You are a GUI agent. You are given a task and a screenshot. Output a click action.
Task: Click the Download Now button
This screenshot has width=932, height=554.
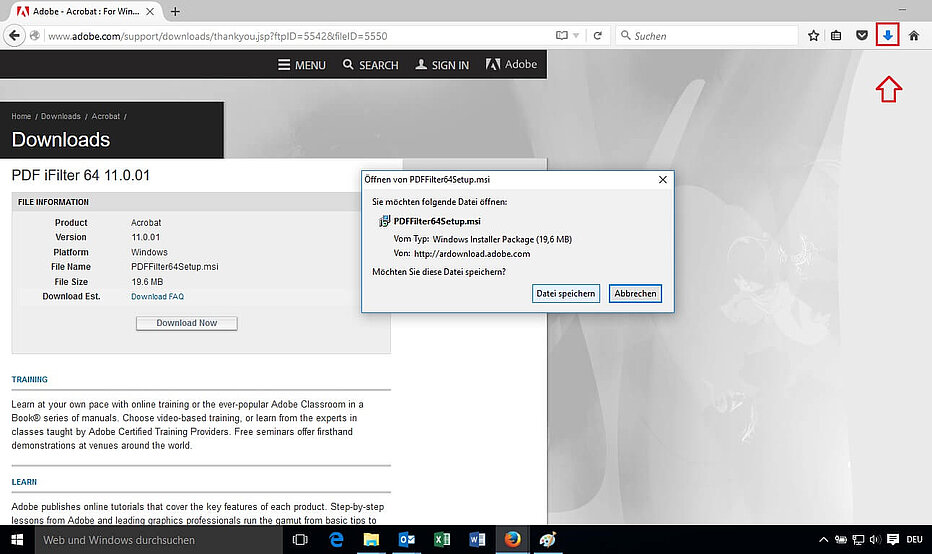click(x=187, y=323)
